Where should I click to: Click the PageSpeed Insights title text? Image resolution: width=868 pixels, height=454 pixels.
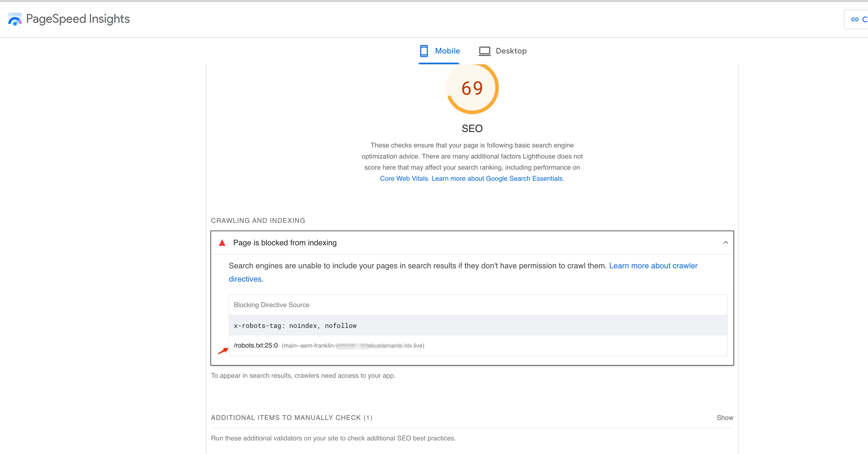tap(78, 19)
